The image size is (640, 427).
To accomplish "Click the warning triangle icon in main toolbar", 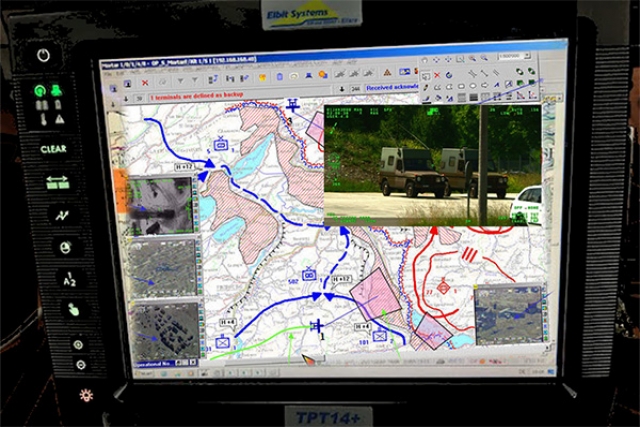I will pyautogui.click(x=387, y=72).
